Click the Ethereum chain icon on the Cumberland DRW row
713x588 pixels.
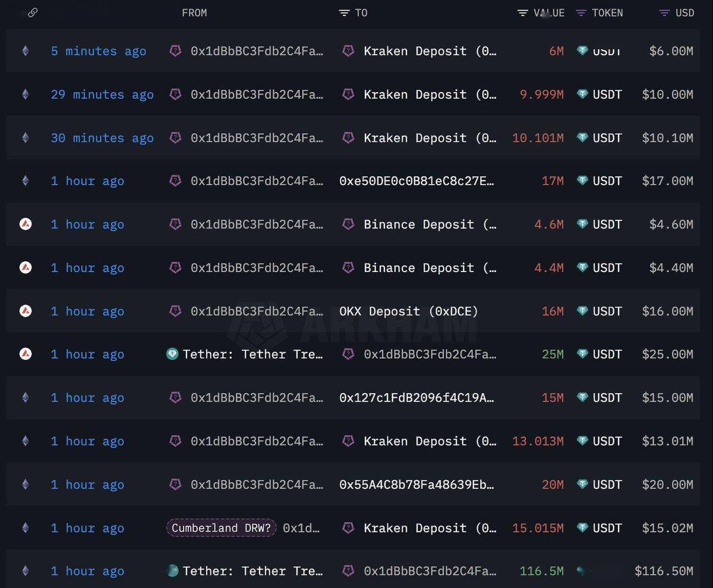25,527
